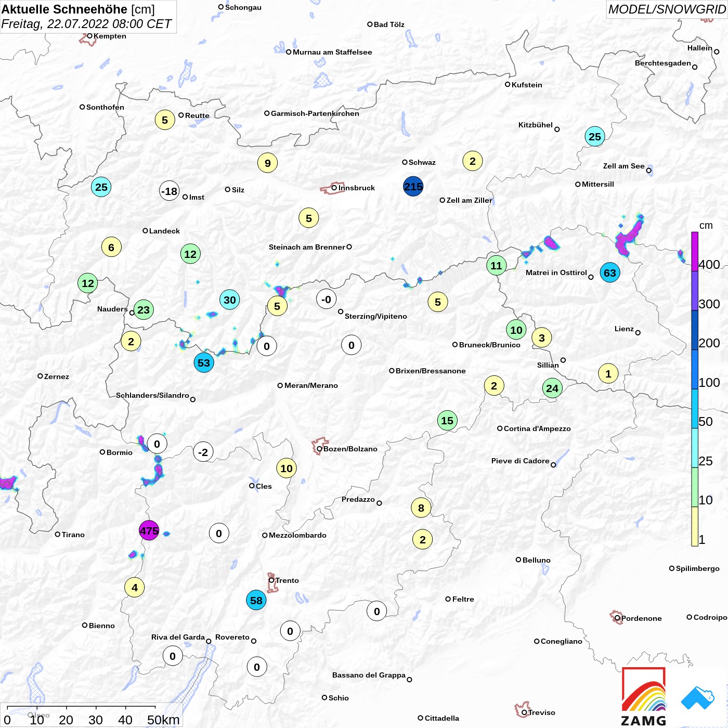
Task: Click the Kufstein town label
Action: click(527, 85)
